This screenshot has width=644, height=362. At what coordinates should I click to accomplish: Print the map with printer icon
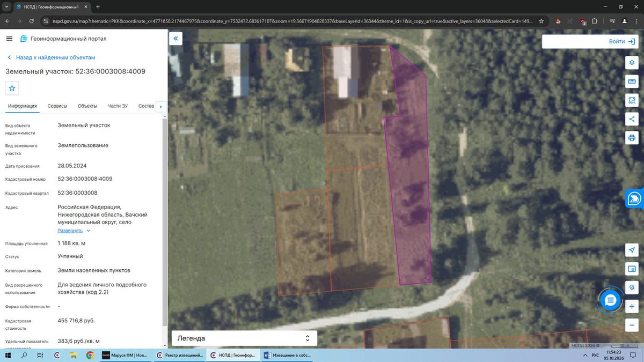632,138
